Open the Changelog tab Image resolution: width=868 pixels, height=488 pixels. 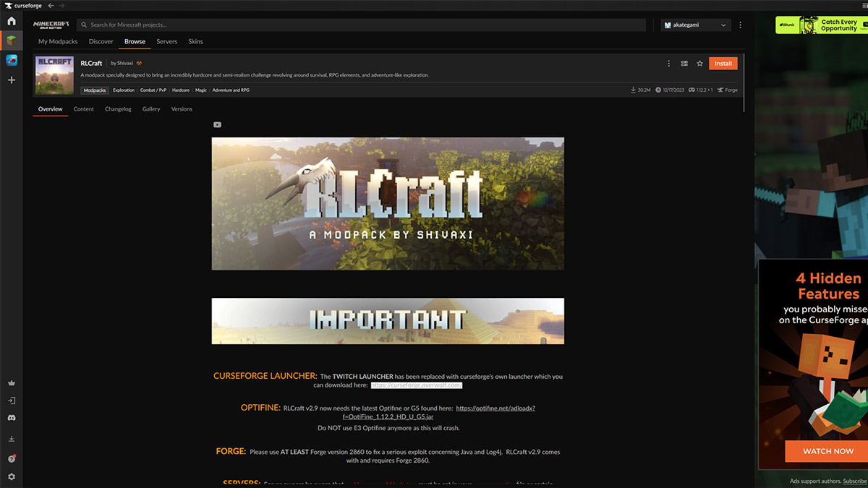tap(118, 109)
